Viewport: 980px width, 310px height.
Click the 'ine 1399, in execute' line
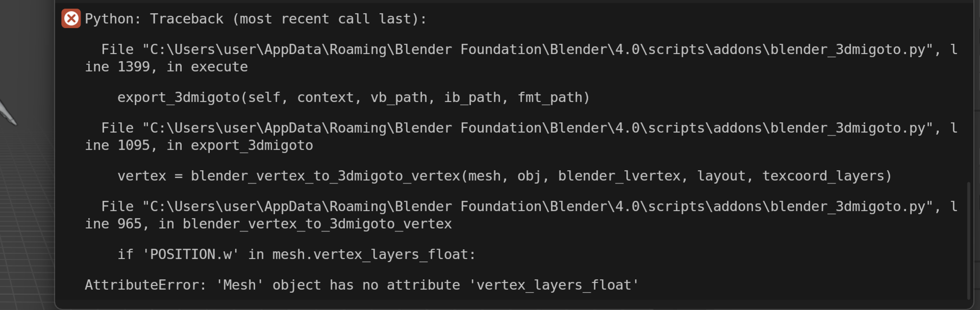(x=166, y=67)
